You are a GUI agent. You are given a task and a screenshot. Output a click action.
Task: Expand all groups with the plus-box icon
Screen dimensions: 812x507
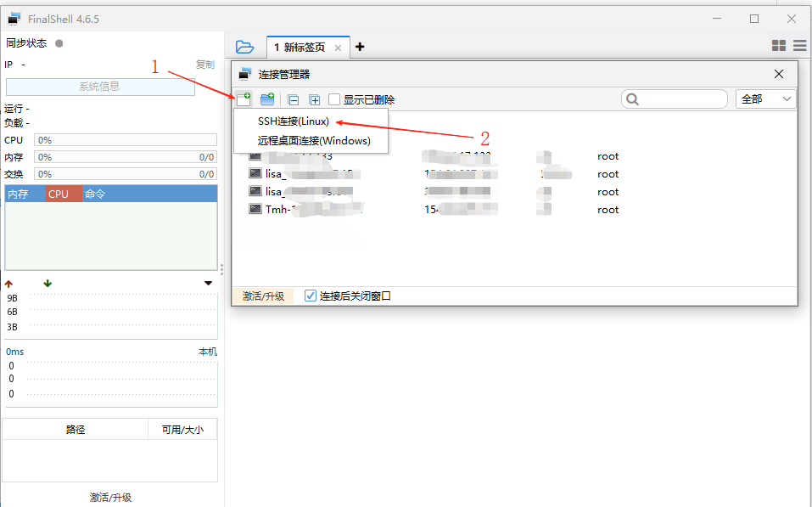(x=314, y=99)
